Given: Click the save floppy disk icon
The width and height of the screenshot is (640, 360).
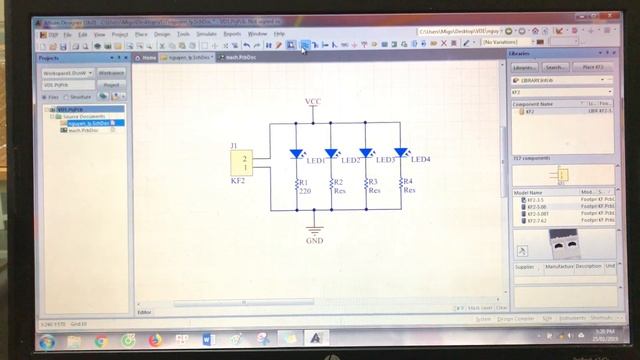Looking at the screenshot, I should (x=63, y=47).
